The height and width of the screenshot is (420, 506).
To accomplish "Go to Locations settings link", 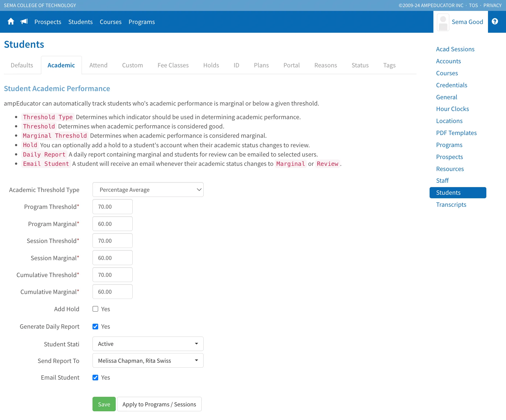I will click(449, 121).
